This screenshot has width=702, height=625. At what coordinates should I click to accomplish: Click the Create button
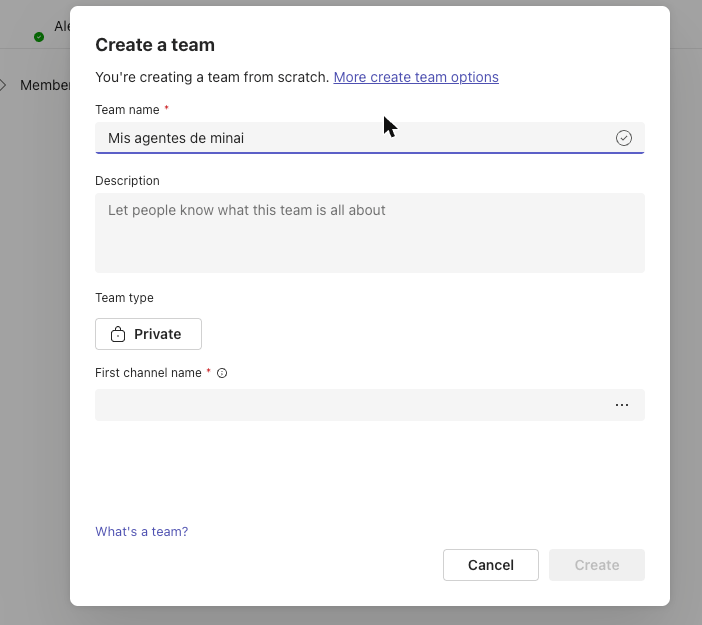tap(597, 565)
